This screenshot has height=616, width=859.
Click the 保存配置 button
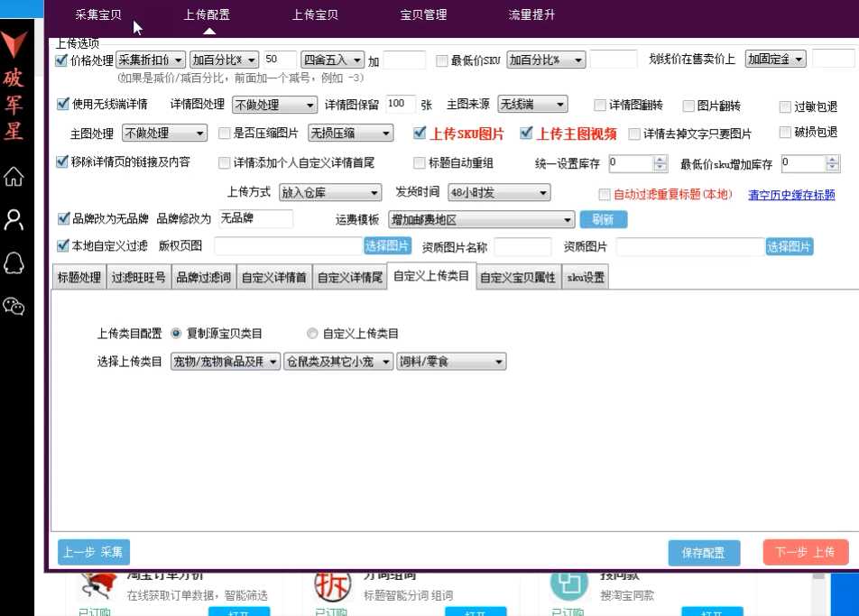pyautogui.click(x=704, y=553)
